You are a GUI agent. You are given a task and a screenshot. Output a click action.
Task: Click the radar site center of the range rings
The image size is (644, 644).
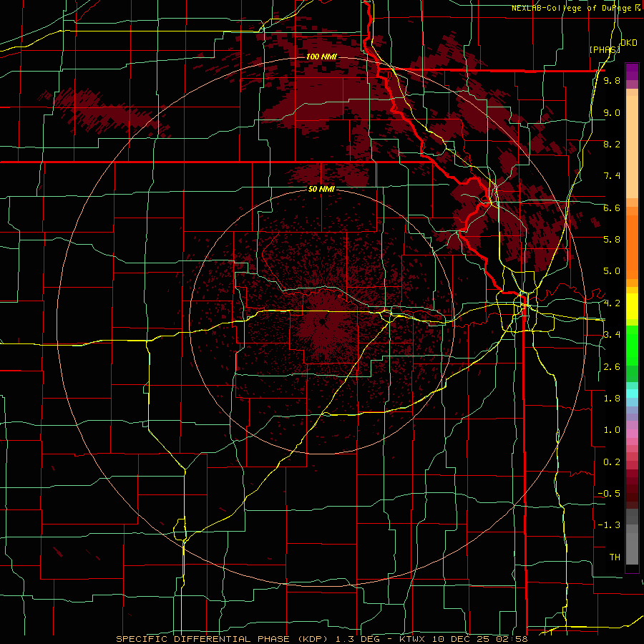323,321
